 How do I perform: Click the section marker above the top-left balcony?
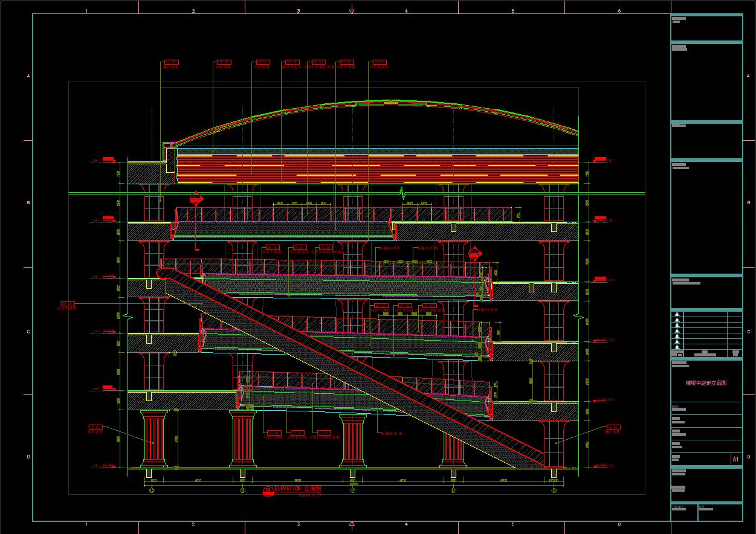pos(196,198)
